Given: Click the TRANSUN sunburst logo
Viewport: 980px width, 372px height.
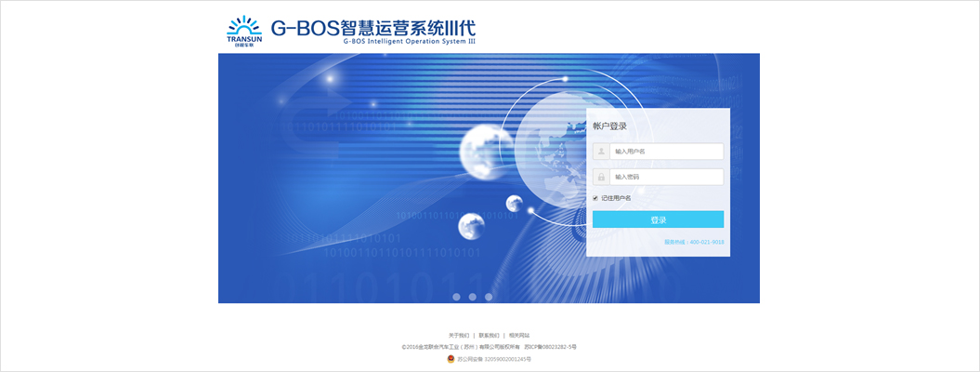Looking at the screenshot, I should pos(244,29).
